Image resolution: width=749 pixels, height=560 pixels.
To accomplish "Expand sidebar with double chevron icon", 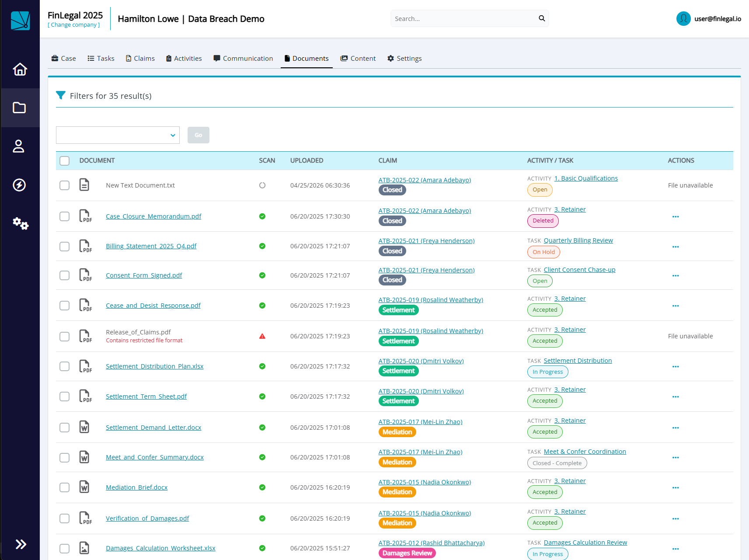I will (x=21, y=544).
